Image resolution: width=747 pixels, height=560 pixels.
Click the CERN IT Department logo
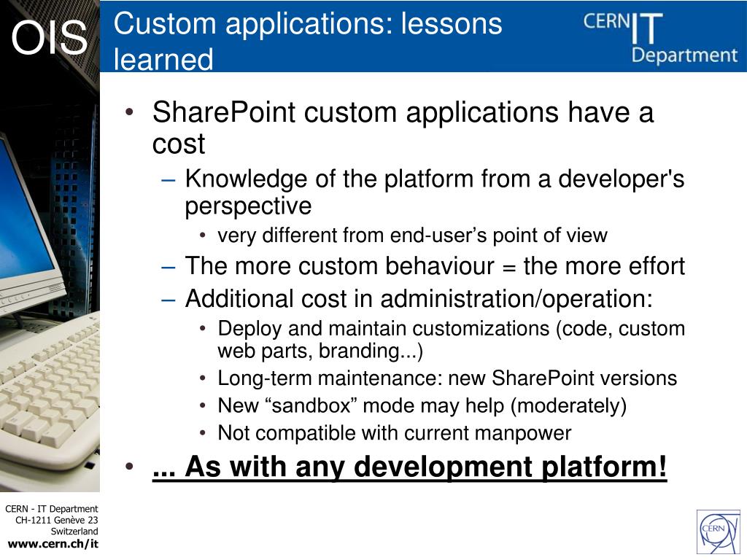coord(660,38)
